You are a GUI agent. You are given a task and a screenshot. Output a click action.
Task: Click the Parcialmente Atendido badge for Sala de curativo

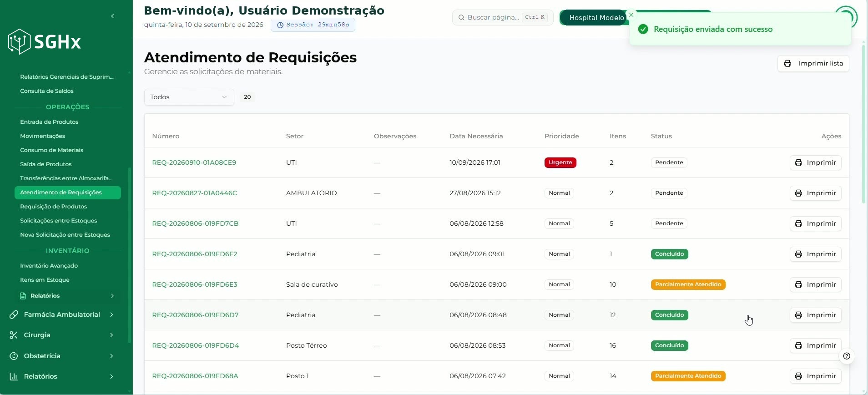(688, 284)
